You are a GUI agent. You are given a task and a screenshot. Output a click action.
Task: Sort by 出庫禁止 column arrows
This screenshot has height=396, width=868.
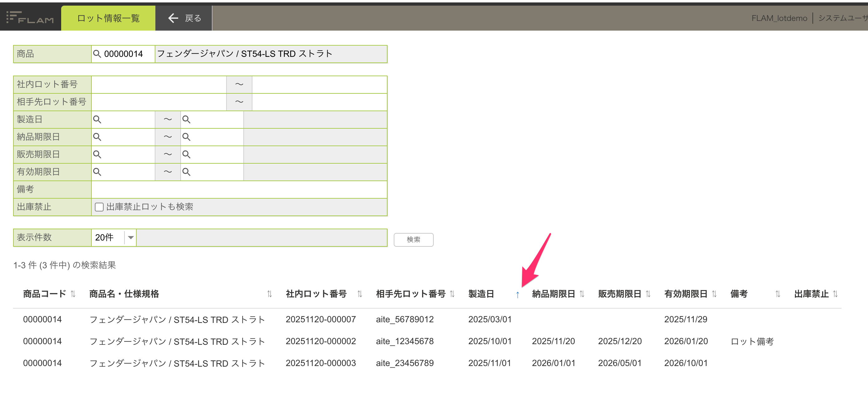(835, 294)
